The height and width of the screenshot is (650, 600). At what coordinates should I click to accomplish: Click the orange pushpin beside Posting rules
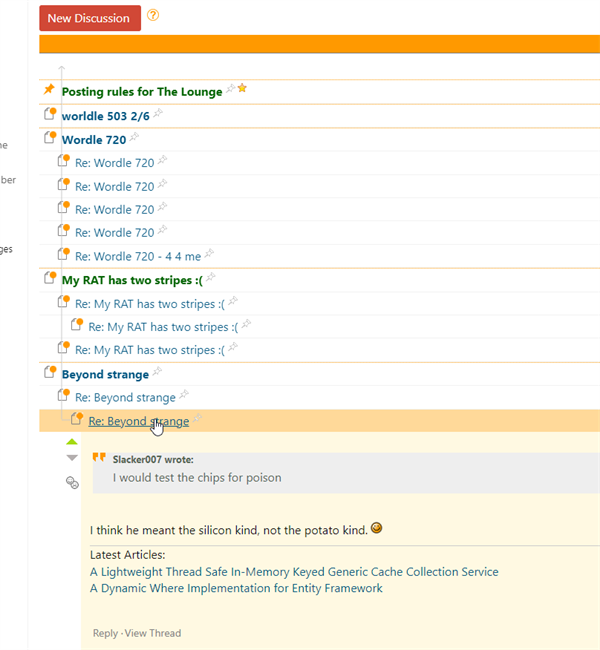[x=49, y=89]
